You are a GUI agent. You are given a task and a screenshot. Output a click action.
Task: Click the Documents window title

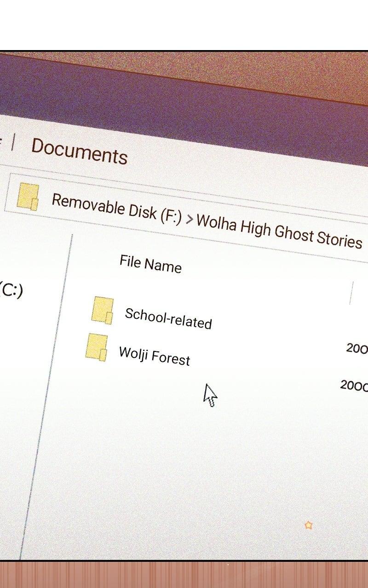coord(79,151)
